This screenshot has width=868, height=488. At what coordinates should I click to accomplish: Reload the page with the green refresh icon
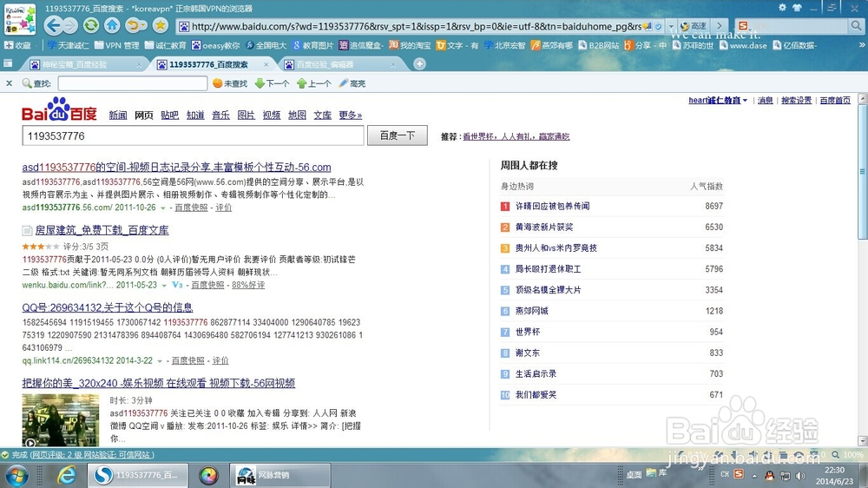[x=91, y=25]
